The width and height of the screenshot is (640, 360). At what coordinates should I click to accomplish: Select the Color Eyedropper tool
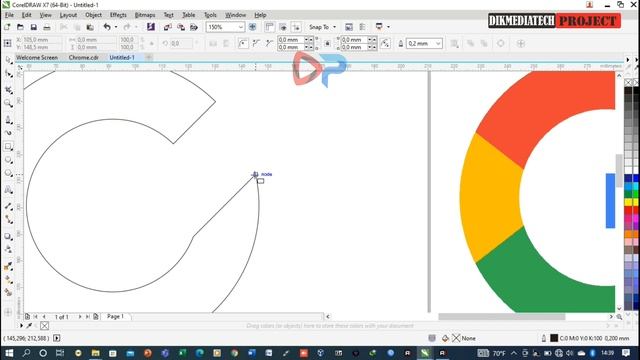pos(8,266)
